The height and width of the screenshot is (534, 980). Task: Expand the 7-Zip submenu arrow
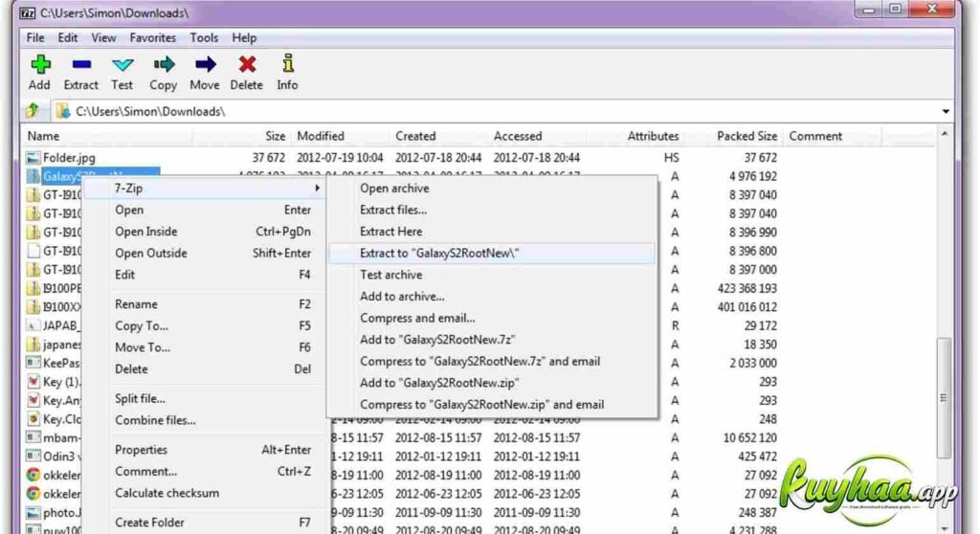[318, 188]
